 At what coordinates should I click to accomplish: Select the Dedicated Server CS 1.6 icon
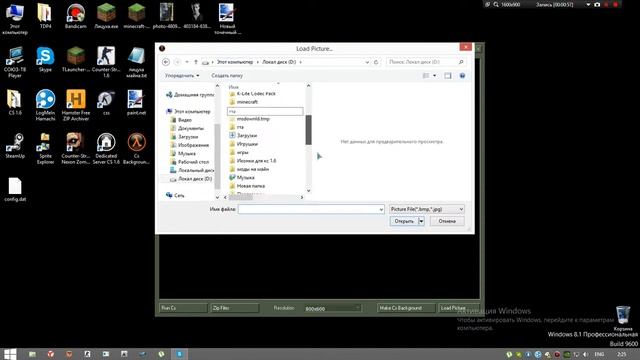click(x=106, y=149)
